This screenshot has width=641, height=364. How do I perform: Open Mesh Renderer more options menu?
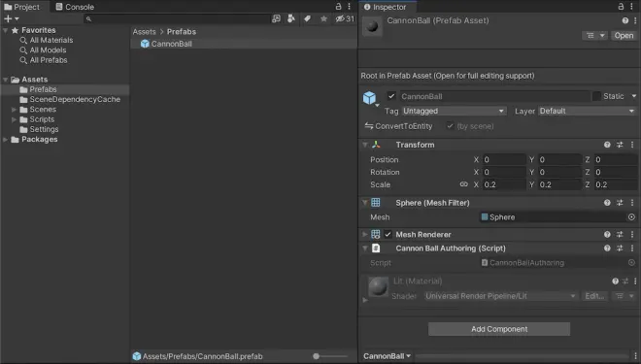pyautogui.click(x=632, y=235)
